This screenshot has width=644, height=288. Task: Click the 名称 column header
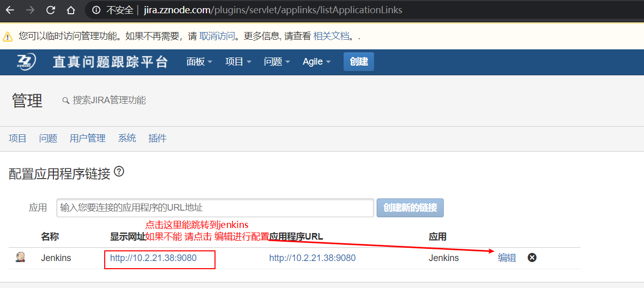tap(50, 237)
